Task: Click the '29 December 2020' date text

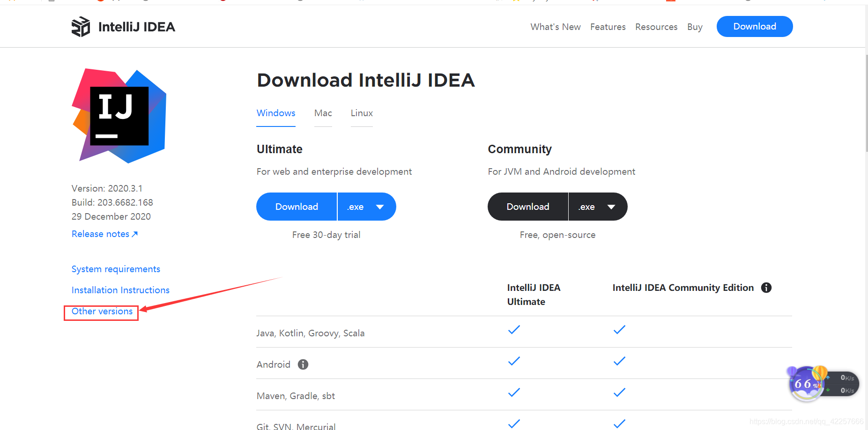Action: point(111,216)
